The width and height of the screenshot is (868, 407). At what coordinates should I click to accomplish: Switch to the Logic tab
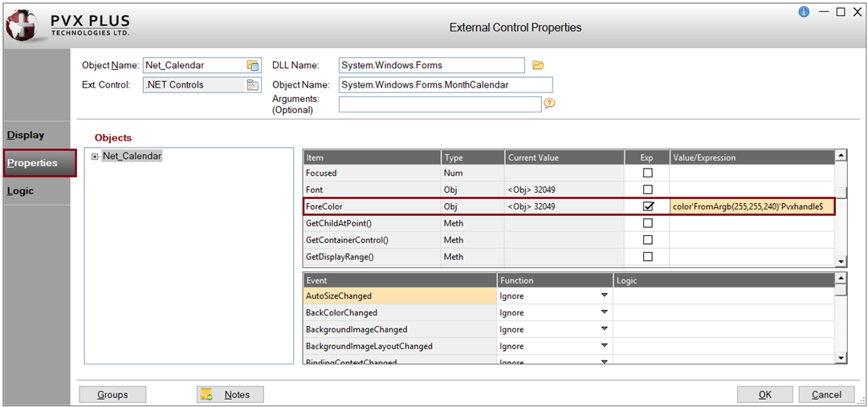tap(21, 191)
